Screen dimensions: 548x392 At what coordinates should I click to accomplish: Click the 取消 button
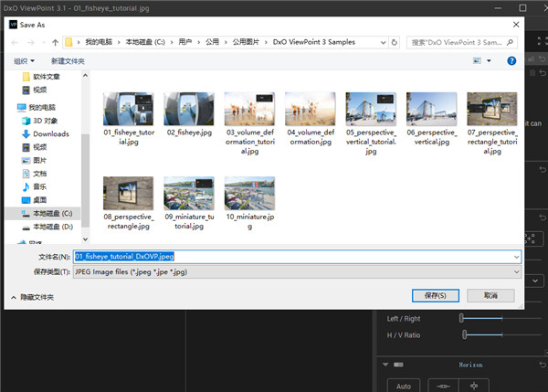[x=490, y=295]
